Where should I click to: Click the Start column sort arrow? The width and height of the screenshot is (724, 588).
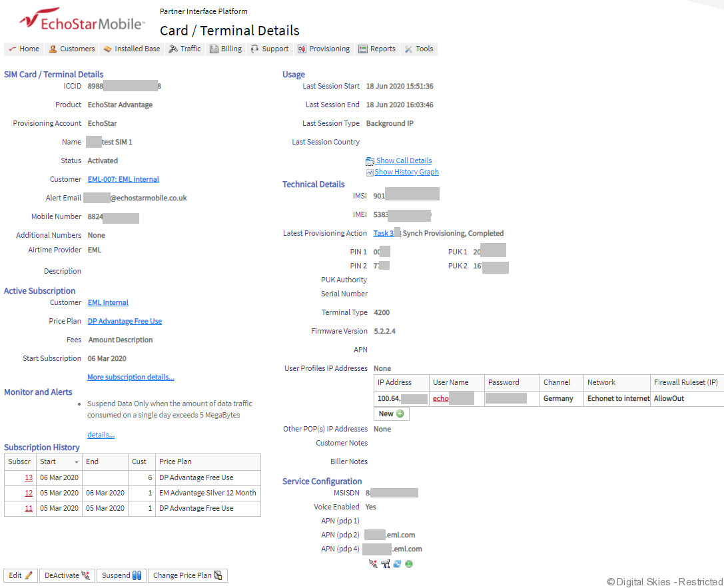point(77,462)
